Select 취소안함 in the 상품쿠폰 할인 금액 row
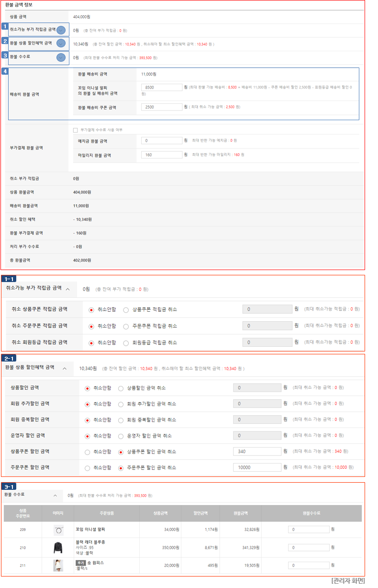378x588 pixels. (87, 452)
